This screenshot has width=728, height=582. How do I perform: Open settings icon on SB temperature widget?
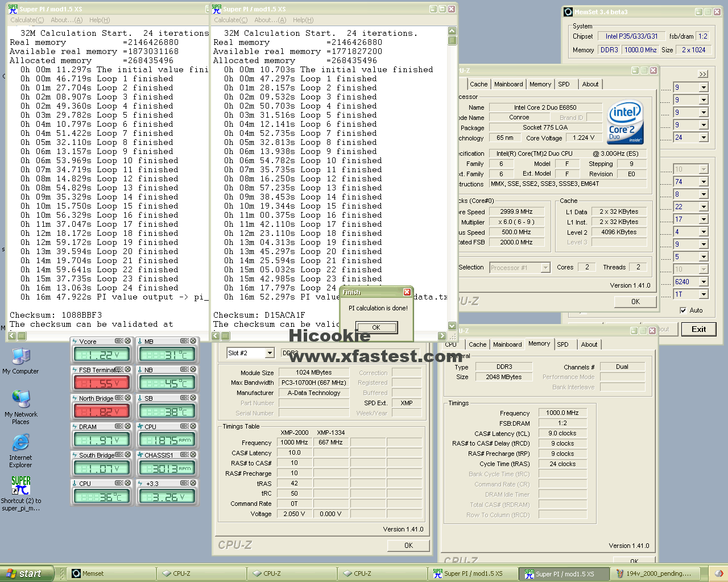pos(184,398)
